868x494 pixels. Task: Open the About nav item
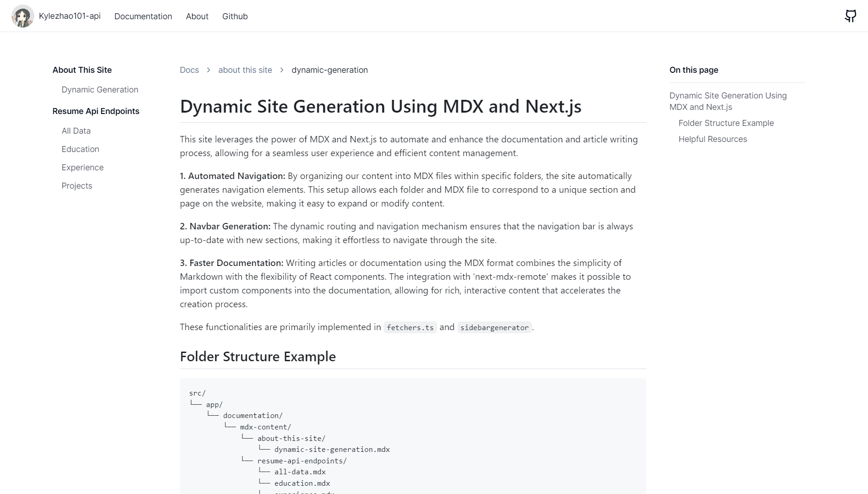pos(197,16)
